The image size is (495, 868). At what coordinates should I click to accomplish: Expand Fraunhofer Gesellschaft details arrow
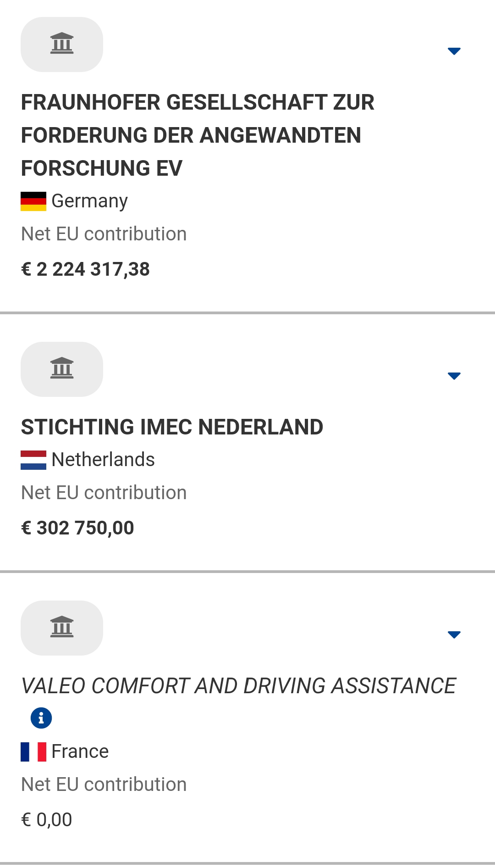(x=454, y=51)
